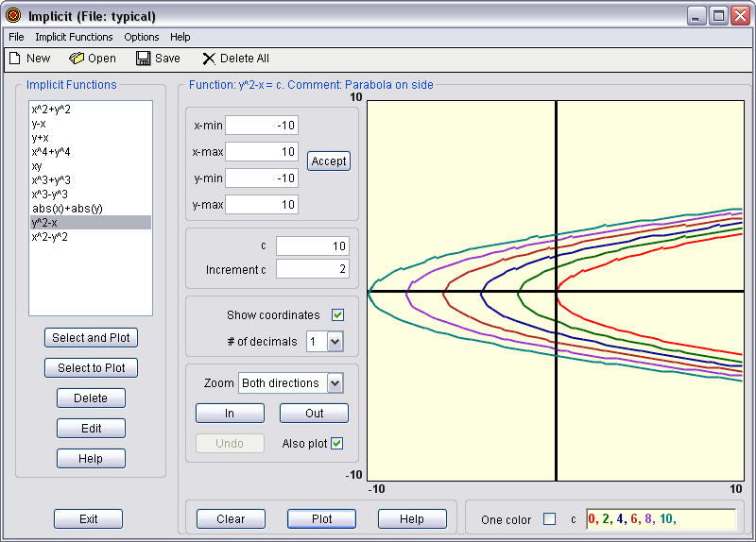Open the File menu

click(16, 37)
